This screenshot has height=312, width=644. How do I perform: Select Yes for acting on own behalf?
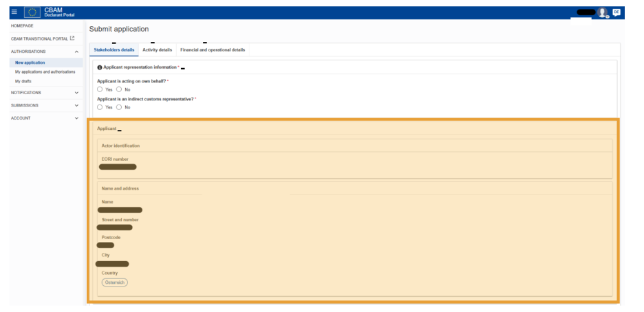pos(100,89)
